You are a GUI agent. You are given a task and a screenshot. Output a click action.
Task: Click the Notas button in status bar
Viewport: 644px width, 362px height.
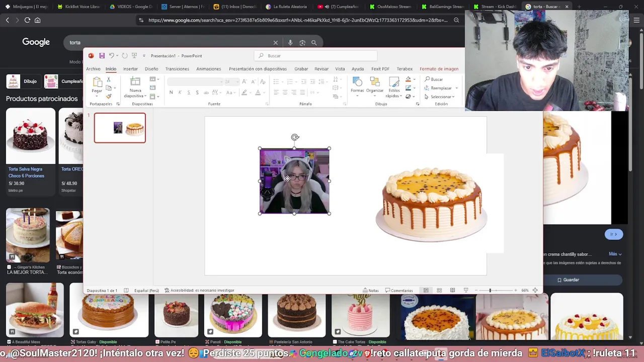[371, 290]
